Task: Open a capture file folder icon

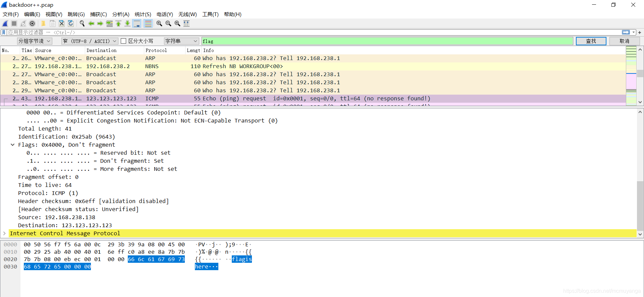Action: point(43,23)
